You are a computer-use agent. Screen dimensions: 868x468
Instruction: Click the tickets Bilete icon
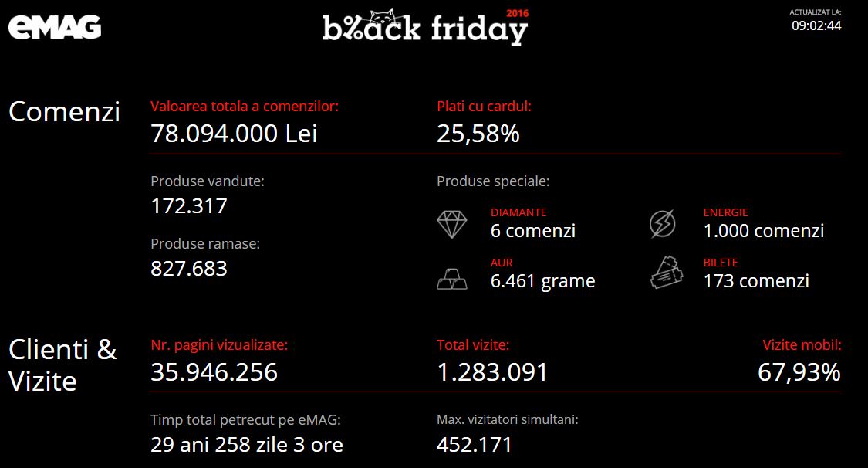(x=667, y=273)
